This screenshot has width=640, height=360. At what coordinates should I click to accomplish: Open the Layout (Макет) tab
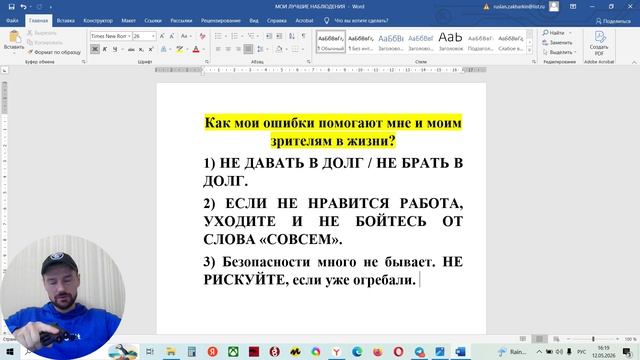pyautogui.click(x=128, y=20)
